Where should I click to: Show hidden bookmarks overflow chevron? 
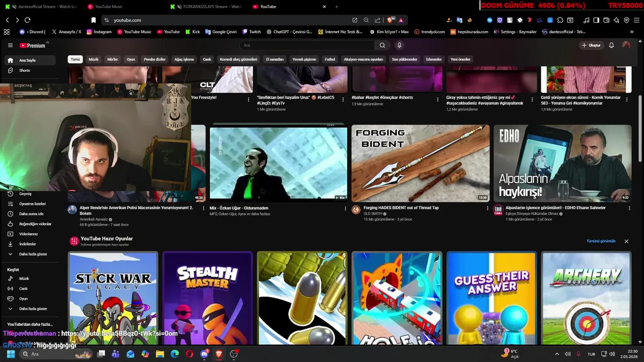click(632, 32)
